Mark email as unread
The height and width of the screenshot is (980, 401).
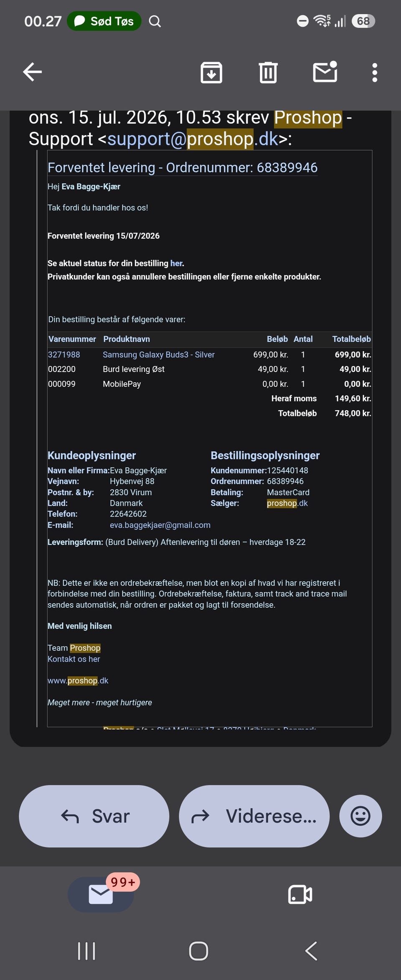pos(325,72)
